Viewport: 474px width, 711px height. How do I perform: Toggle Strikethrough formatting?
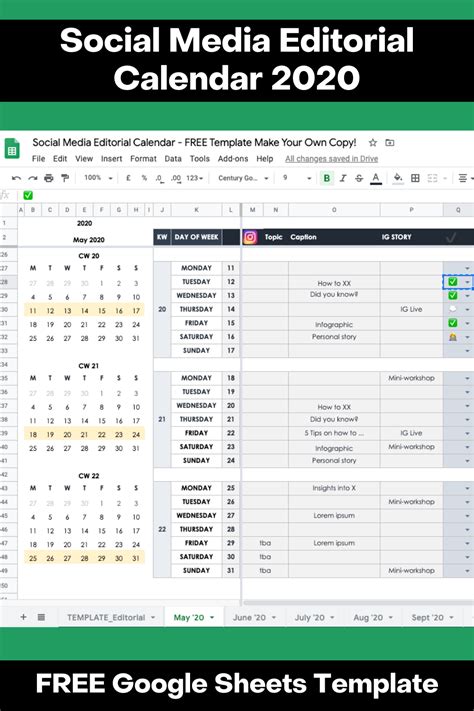pyautogui.click(x=359, y=178)
